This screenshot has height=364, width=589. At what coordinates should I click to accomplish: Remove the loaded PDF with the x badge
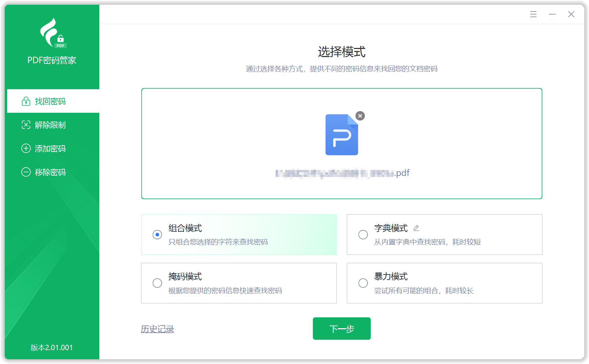(360, 116)
